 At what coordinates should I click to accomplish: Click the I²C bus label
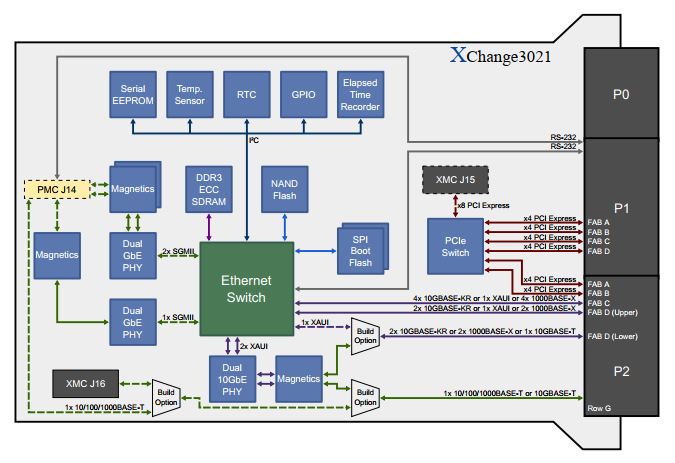(x=254, y=140)
